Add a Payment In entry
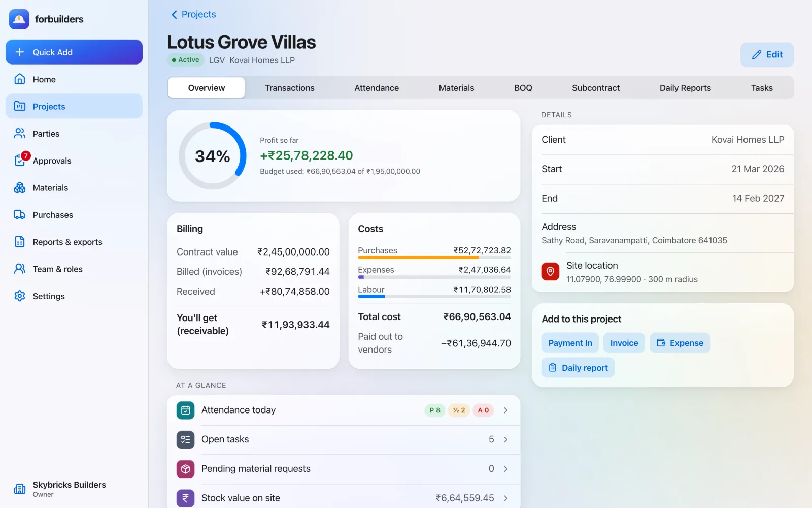The height and width of the screenshot is (508, 812). 570,343
